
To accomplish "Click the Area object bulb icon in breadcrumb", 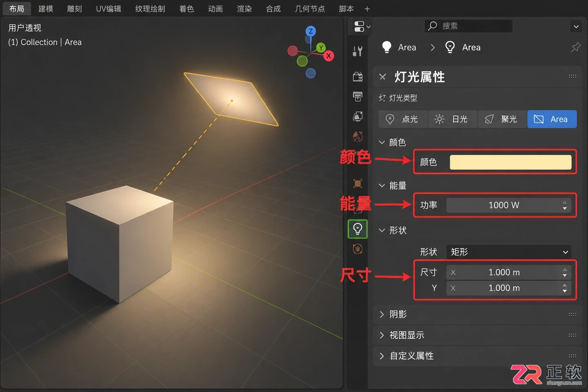I will [387, 47].
